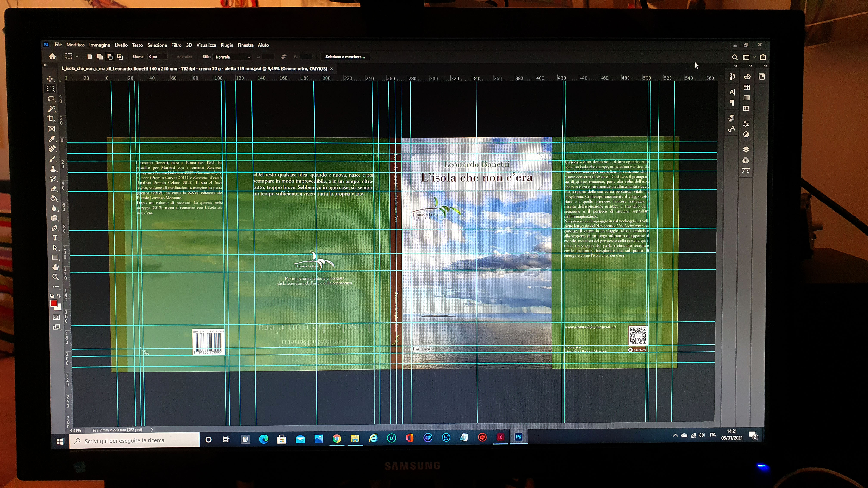Screen dimensions: 868x488
Task: Go to Photoshop Home screen
Action: (x=52, y=56)
